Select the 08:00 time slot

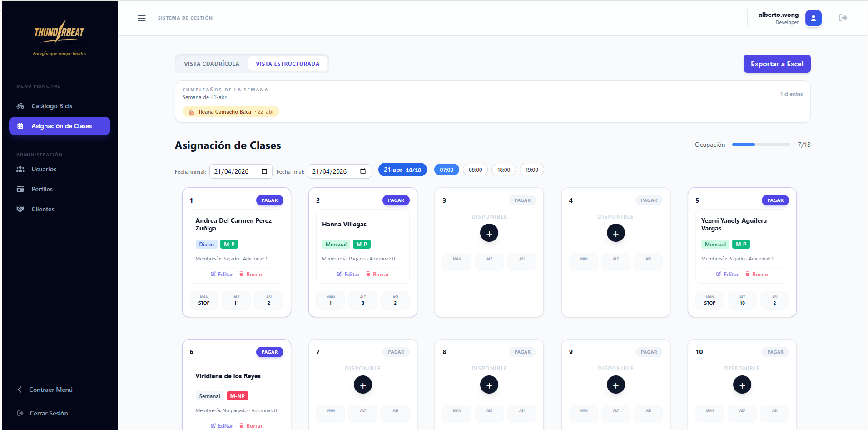click(x=475, y=170)
